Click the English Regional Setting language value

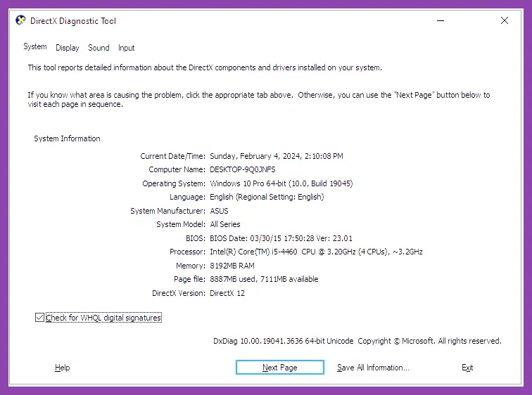coord(267,197)
